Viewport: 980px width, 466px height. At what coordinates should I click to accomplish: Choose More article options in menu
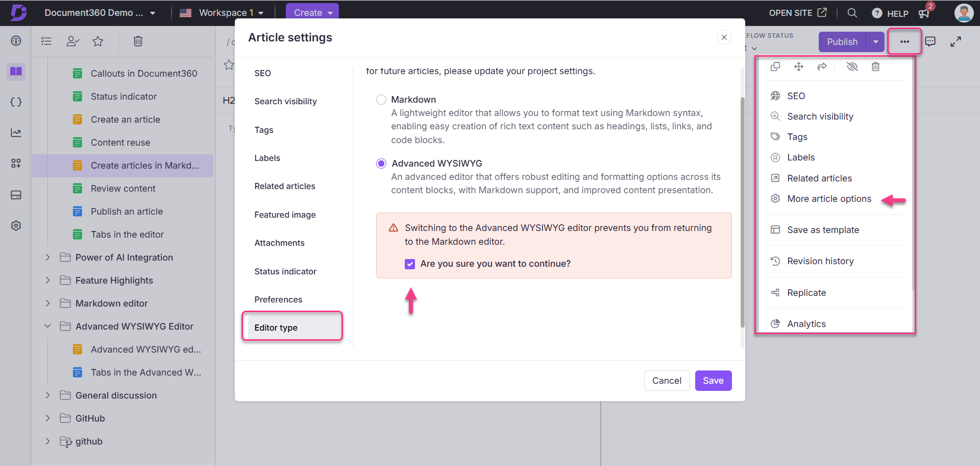(x=829, y=199)
